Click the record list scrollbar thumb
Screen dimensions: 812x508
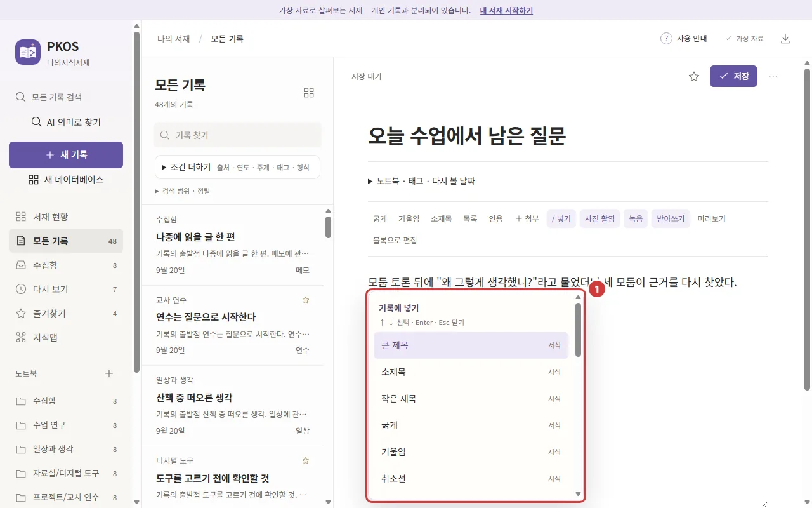pos(328,227)
